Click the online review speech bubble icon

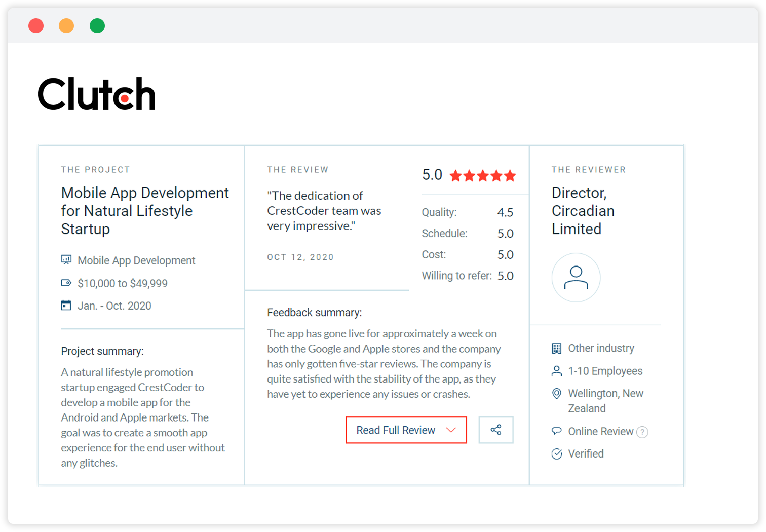tap(557, 431)
